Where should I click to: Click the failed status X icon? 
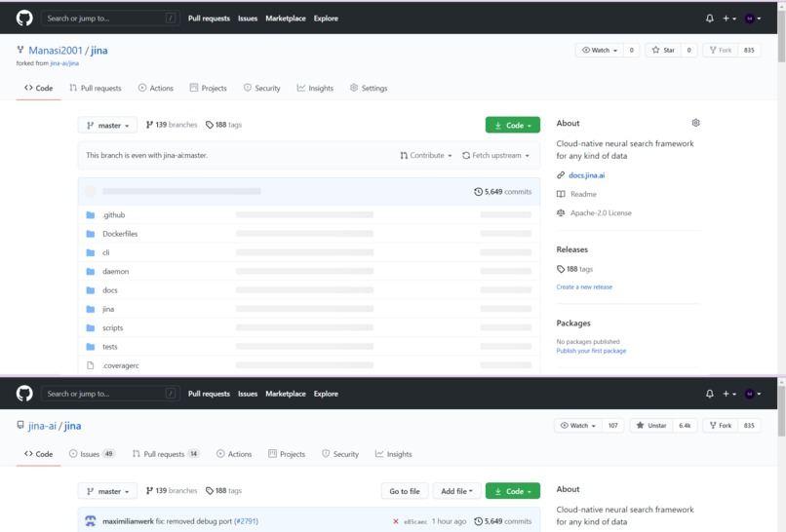(396, 521)
